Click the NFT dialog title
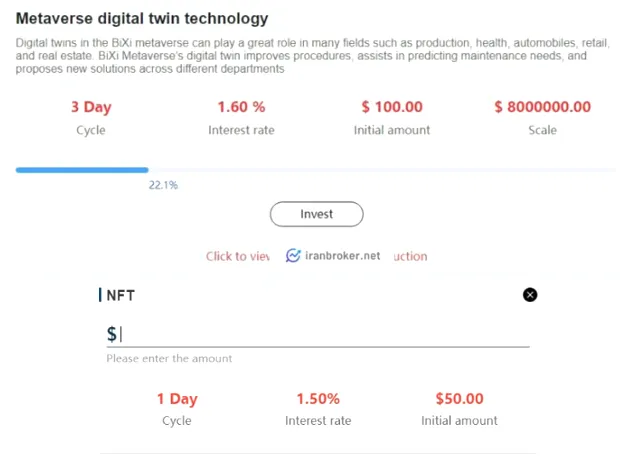 pos(121,295)
